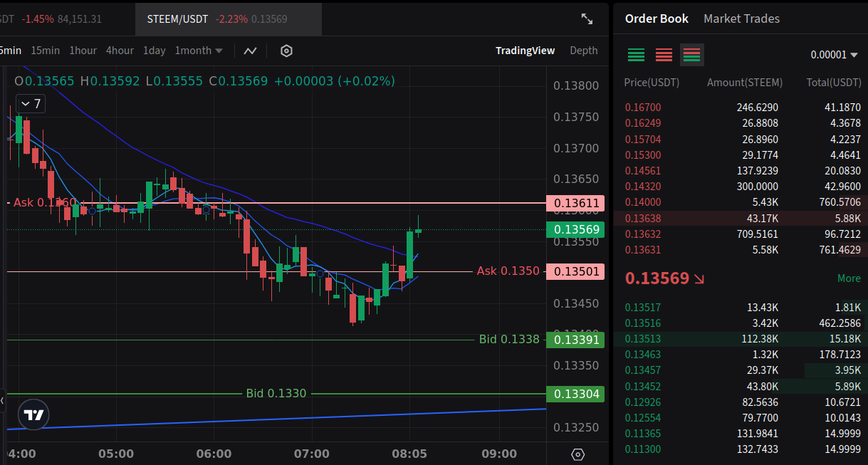868x465 pixels.
Task: Select the STEEM/USDT pair tab
Action: (x=228, y=19)
